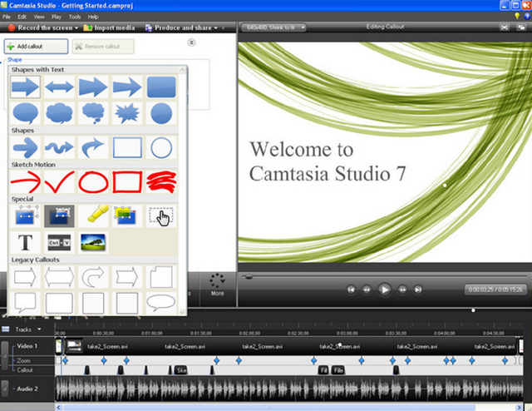
Task: Pick the spotlight callout with dark background
Action: 59,215
